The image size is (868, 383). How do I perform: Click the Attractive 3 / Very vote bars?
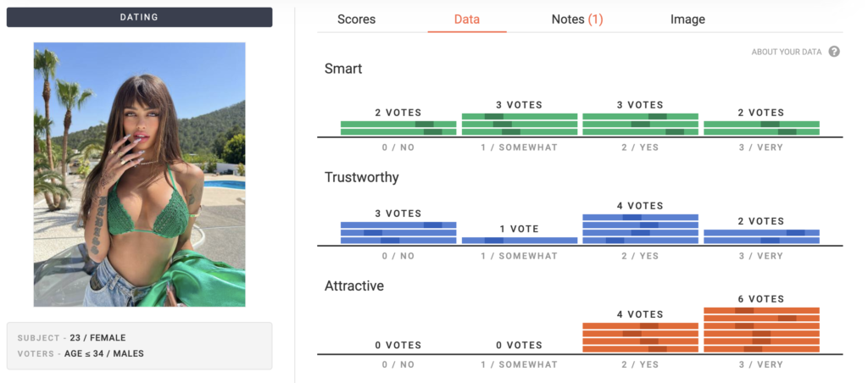coord(762,330)
